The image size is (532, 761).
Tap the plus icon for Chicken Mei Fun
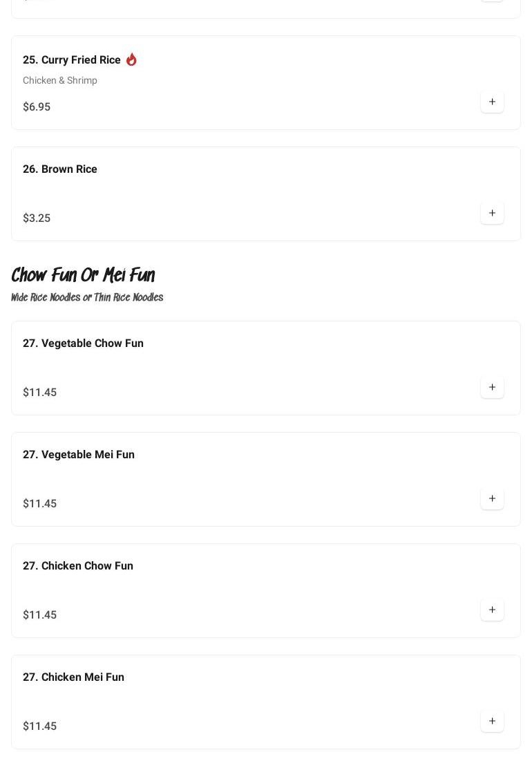pyautogui.click(x=492, y=721)
